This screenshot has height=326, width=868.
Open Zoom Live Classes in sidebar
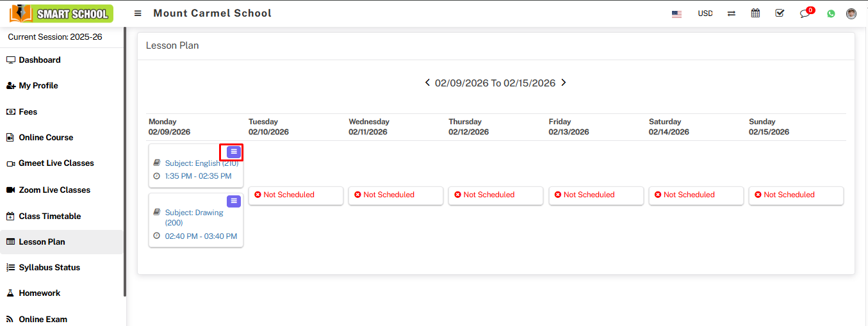click(x=54, y=190)
